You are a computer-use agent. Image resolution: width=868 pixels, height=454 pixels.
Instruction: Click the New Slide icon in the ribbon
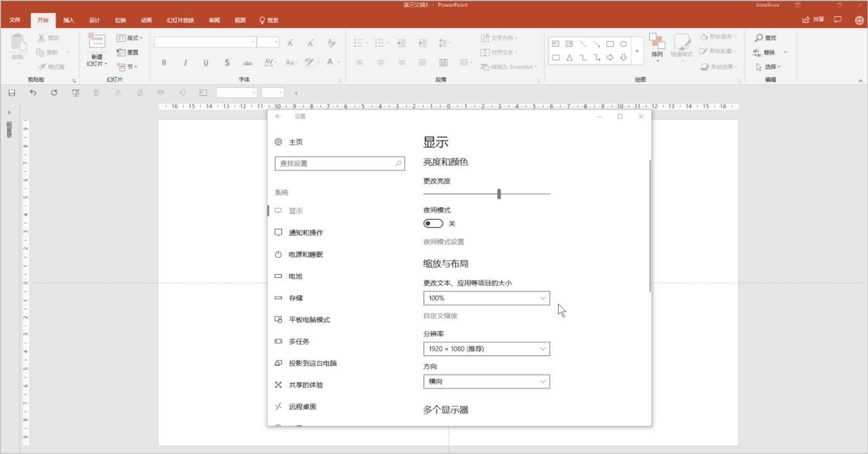tap(97, 41)
